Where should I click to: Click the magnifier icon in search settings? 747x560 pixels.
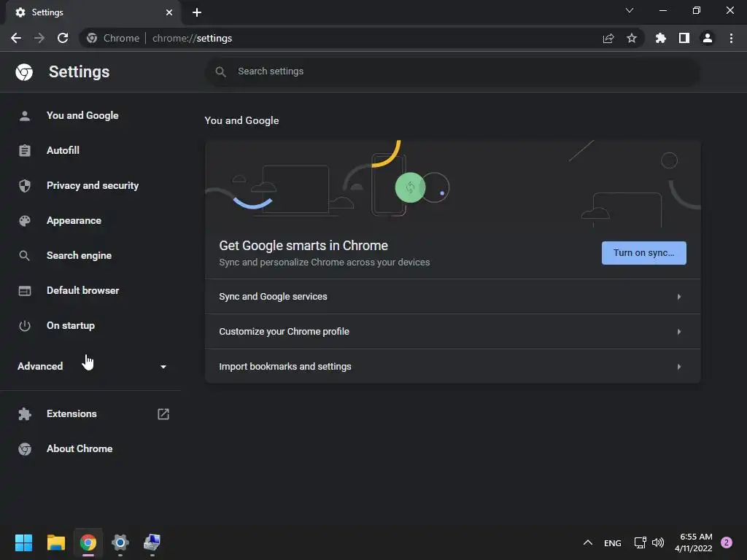[220, 71]
